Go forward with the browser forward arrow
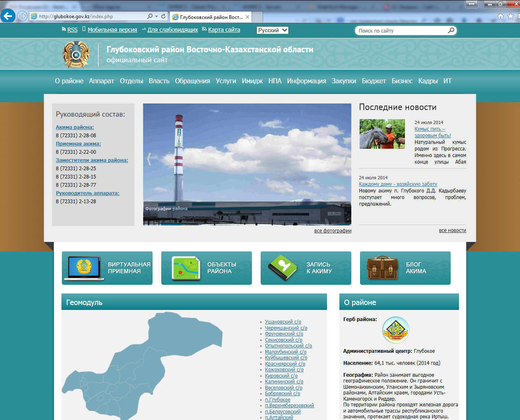Image resolution: width=520 pixels, height=420 pixels. (x=22, y=16)
